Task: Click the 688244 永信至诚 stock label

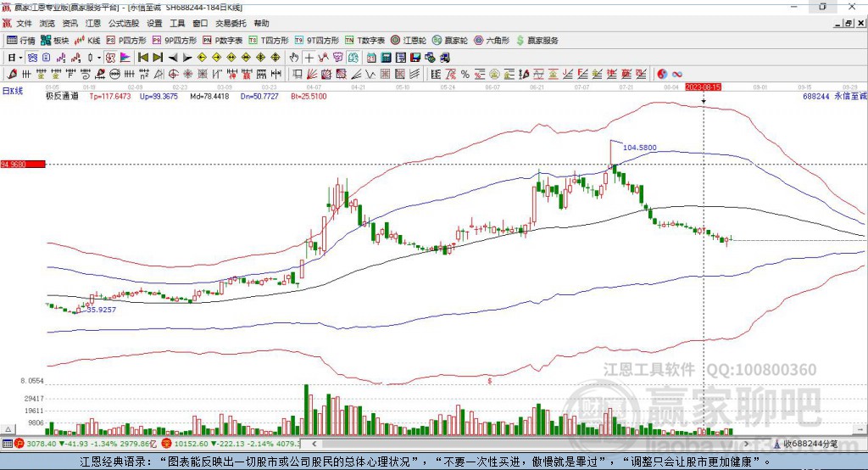Action: tap(834, 96)
